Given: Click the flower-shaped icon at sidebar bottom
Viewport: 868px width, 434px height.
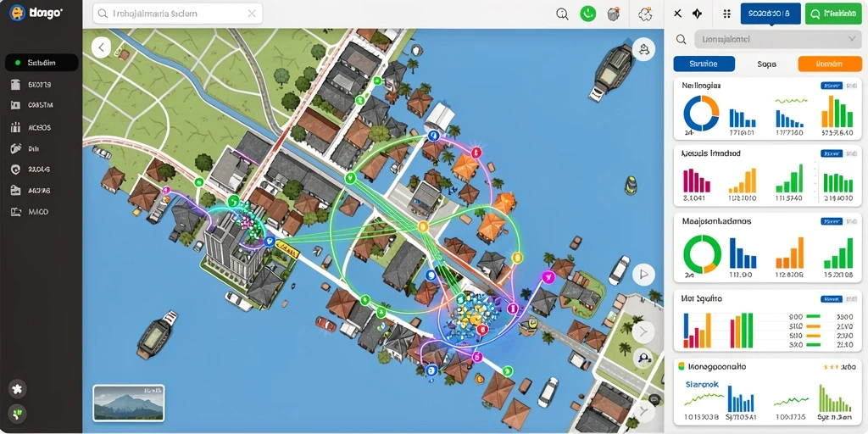Looking at the screenshot, I should (x=17, y=388).
